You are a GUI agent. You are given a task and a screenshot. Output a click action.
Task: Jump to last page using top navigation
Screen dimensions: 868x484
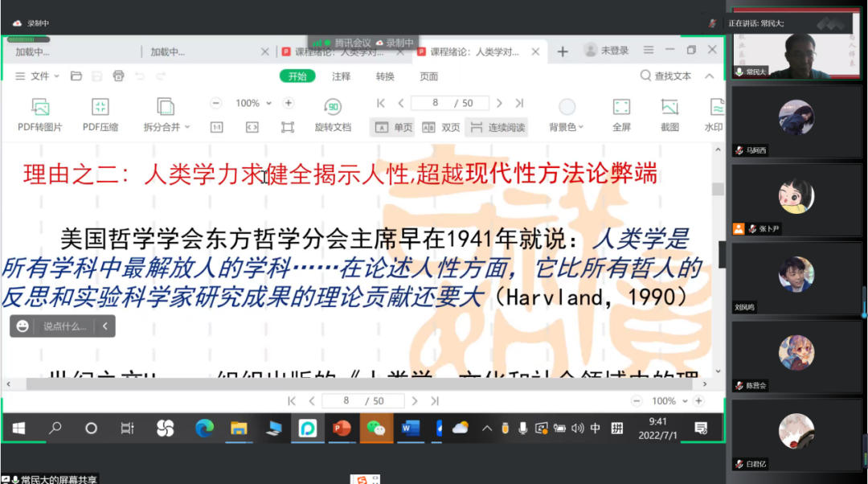[519, 103]
